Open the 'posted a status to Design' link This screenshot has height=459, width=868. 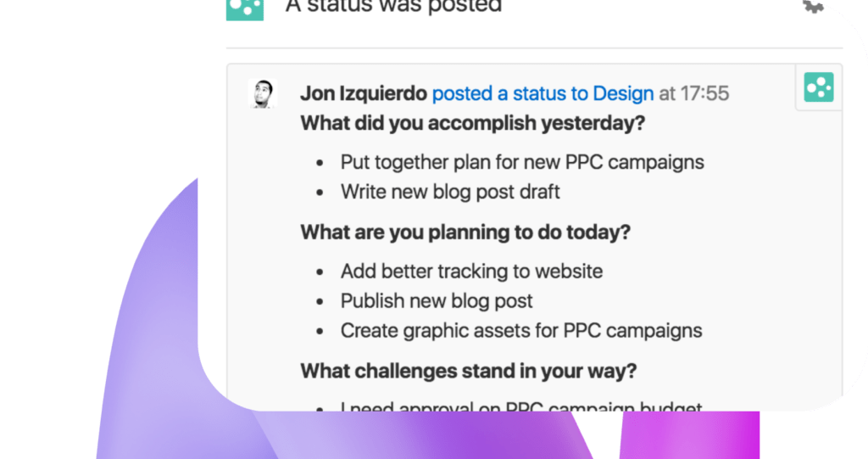[542, 93]
